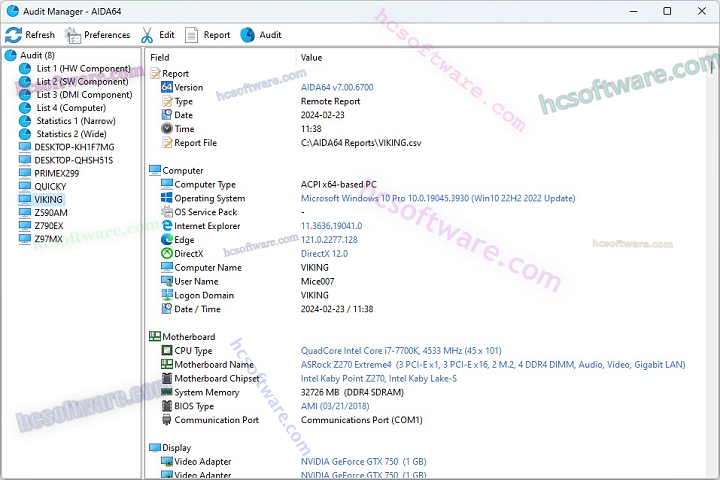Click the OS Service Pack icon
720x480 pixels.
[x=167, y=212]
